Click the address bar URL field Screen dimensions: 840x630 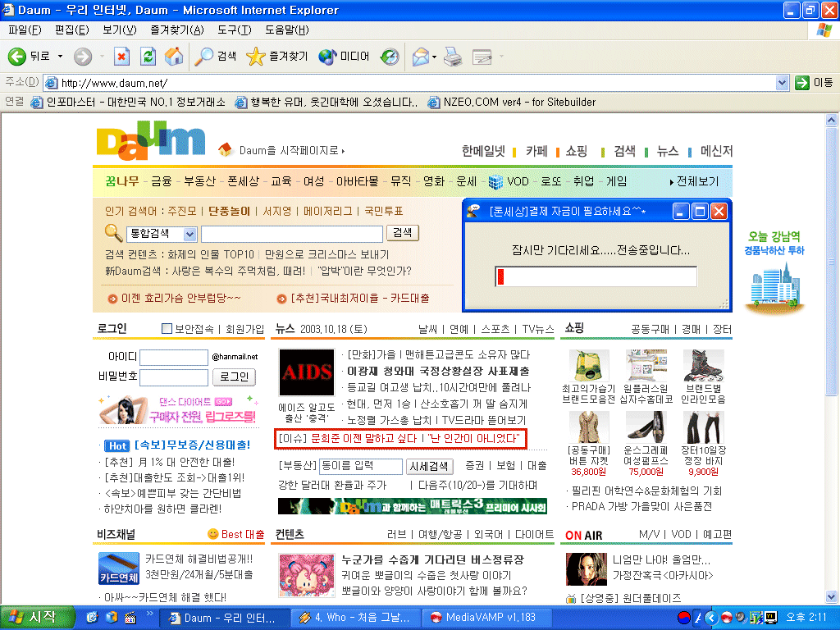point(410,83)
